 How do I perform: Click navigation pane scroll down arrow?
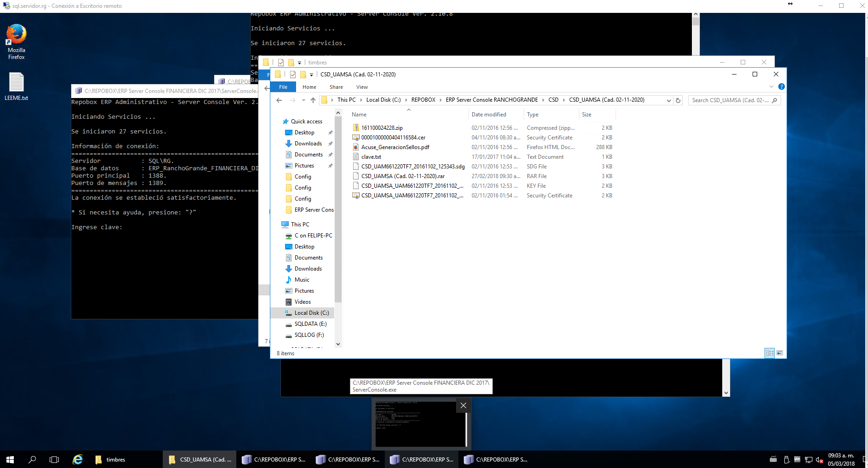point(338,344)
